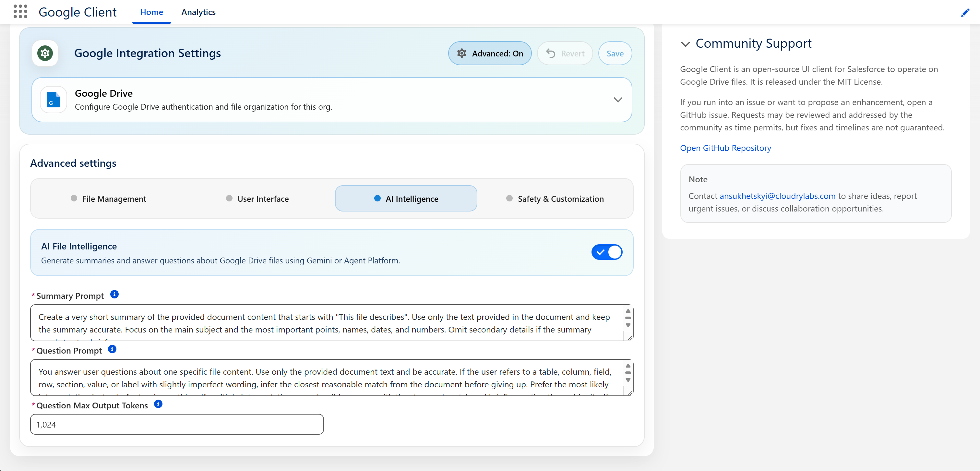Open GitHub Repository link
The width and height of the screenshot is (980, 471).
[725, 148]
